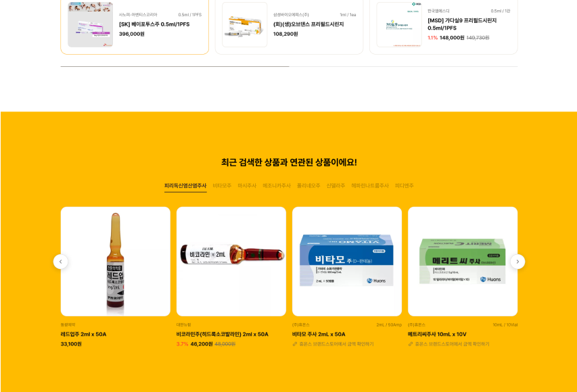Image resolution: width=577 pixels, height=392 pixels.
Task: Click link icon under 비타모 주사
Action: pos(295,344)
